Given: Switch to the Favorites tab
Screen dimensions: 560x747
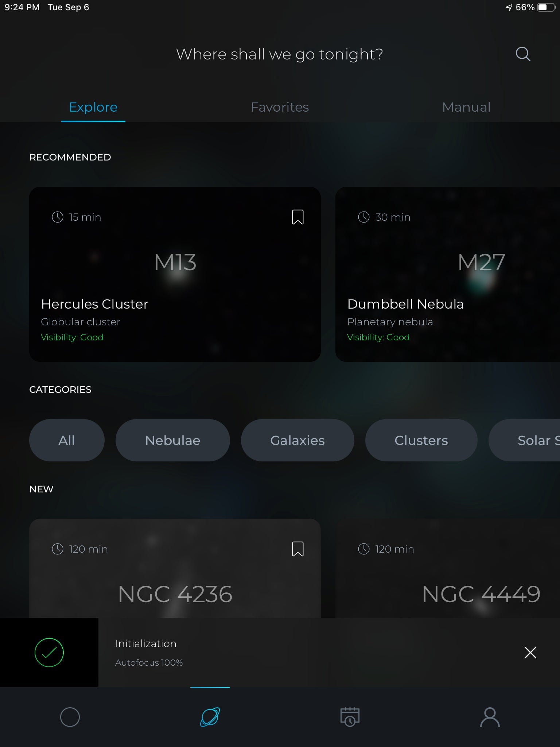Looking at the screenshot, I should [280, 107].
